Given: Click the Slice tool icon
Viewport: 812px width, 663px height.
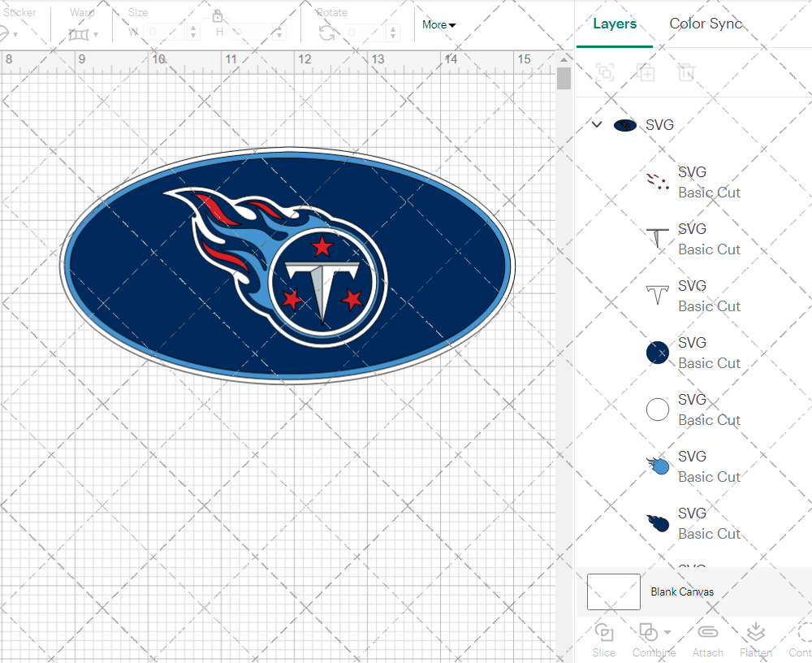Looking at the screenshot, I should pos(603,633).
